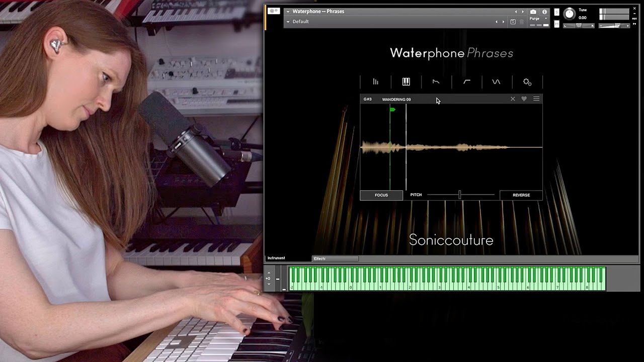The image size is (644, 362).
Task: Toggle the PV button in header
Action: [x=634, y=24]
